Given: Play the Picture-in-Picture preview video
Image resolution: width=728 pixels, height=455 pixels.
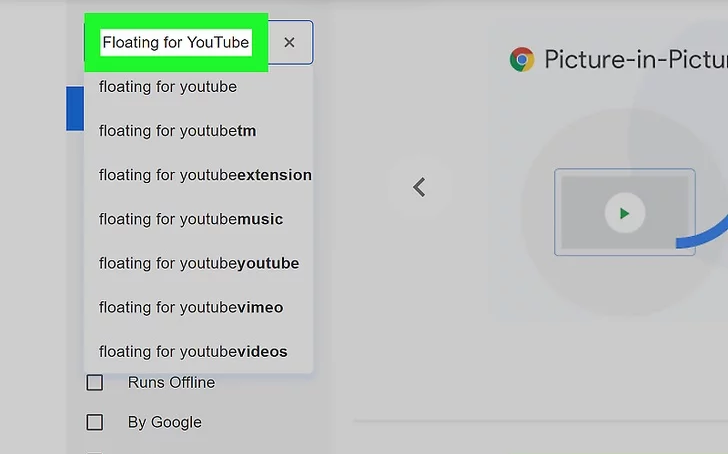Looking at the screenshot, I should coord(625,213).
